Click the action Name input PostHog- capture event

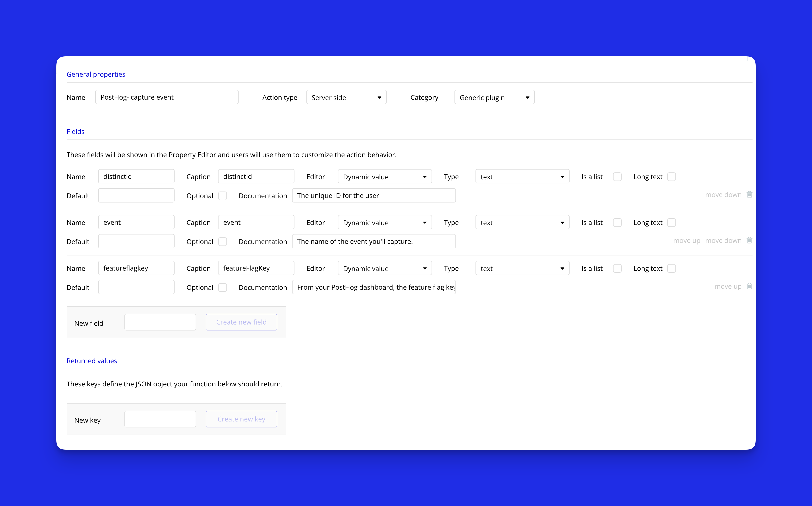coord(167,97)
